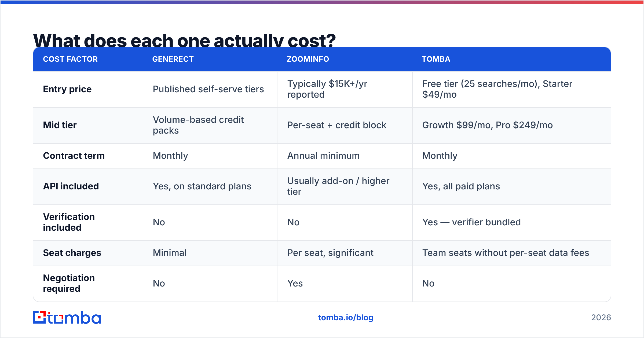Image resolution: width=644 pixels, height=338 pixels.
Task: Click the 2026 year label
Action: 601,318
